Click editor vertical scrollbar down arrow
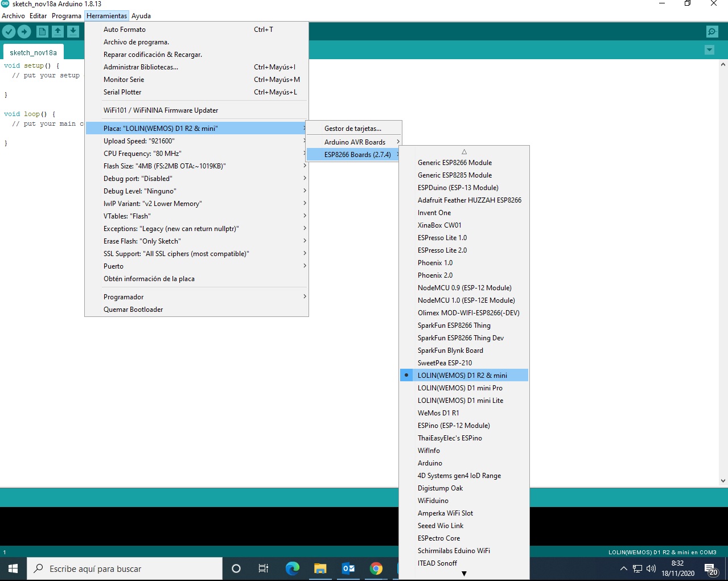This screenshot has width=728, height=581. coord(723,481)
